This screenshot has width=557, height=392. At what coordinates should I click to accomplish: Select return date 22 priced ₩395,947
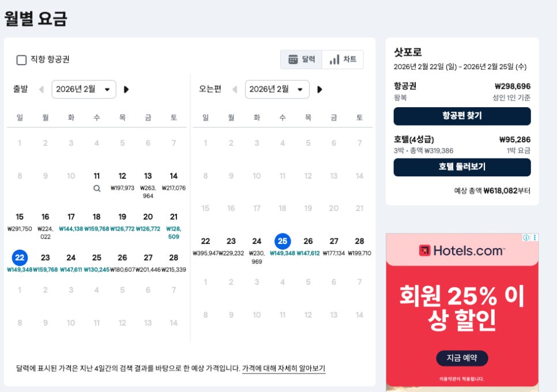(x=205, y=247)
